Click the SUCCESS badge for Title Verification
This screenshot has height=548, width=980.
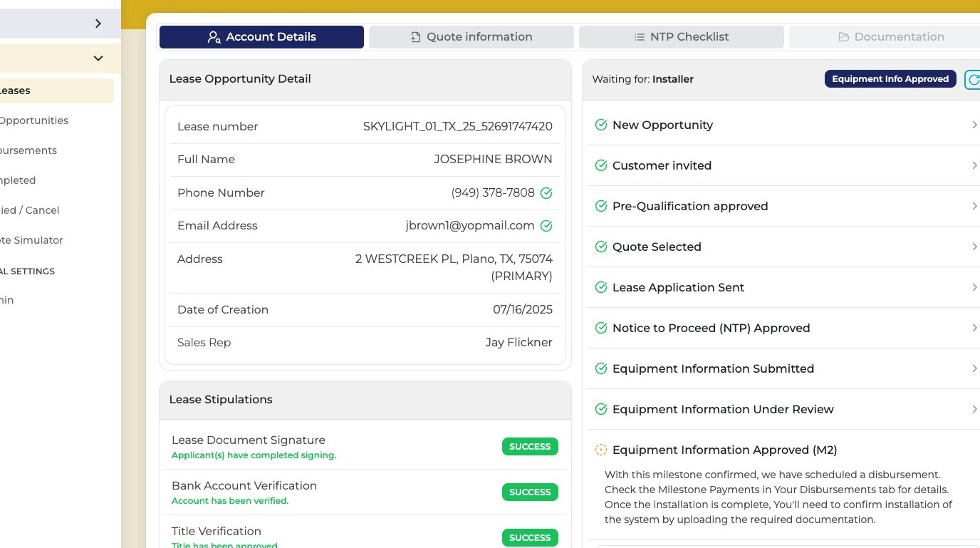pyautogui.click(x=530, y=538)
